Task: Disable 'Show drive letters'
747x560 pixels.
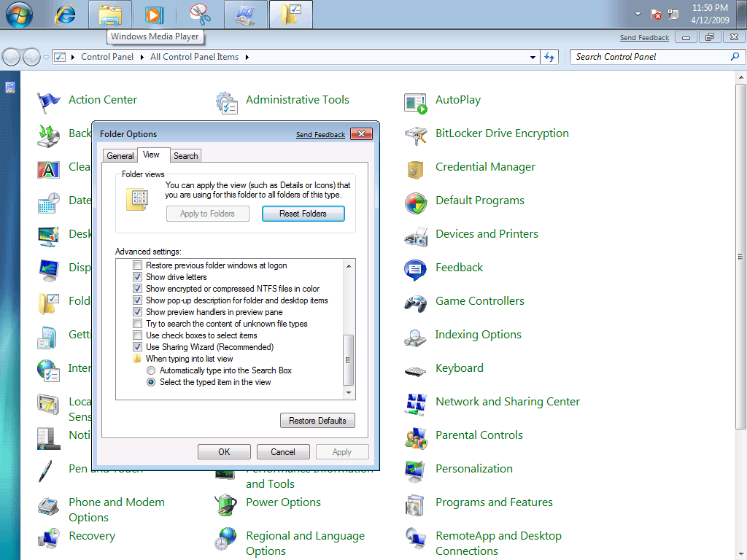Action: pyautogui.click(x=137, y=276)
